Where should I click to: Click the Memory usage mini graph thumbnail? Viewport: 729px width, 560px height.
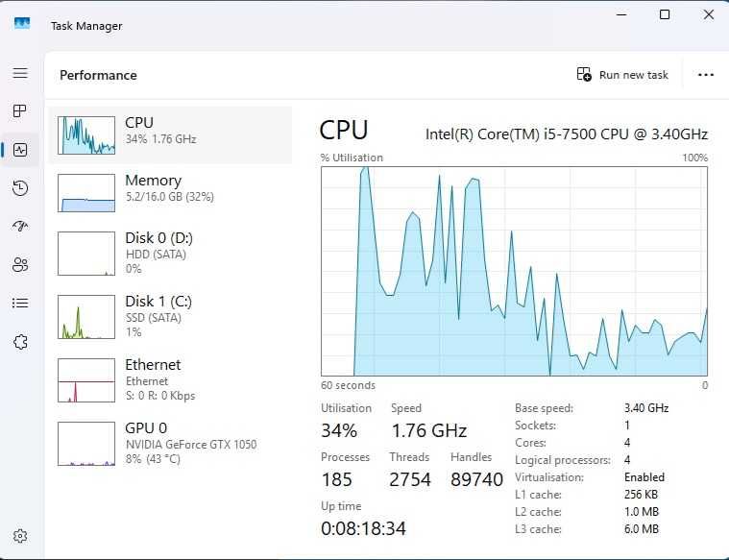(x=86, y=193)
